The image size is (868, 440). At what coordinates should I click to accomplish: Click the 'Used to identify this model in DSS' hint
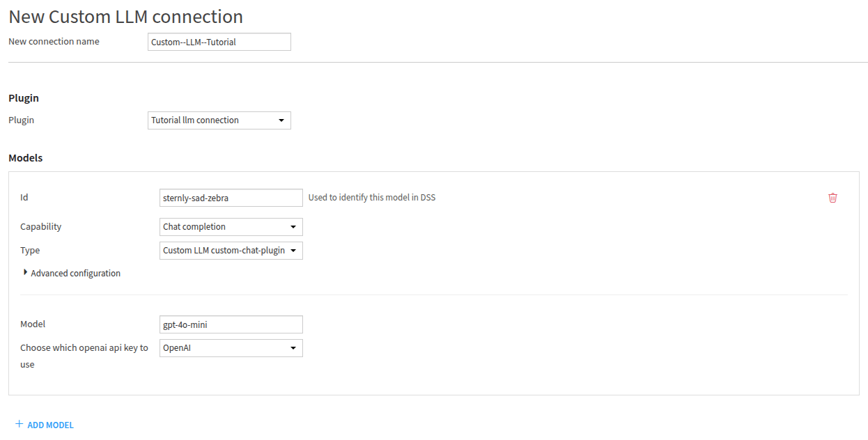tap(372, 198)
